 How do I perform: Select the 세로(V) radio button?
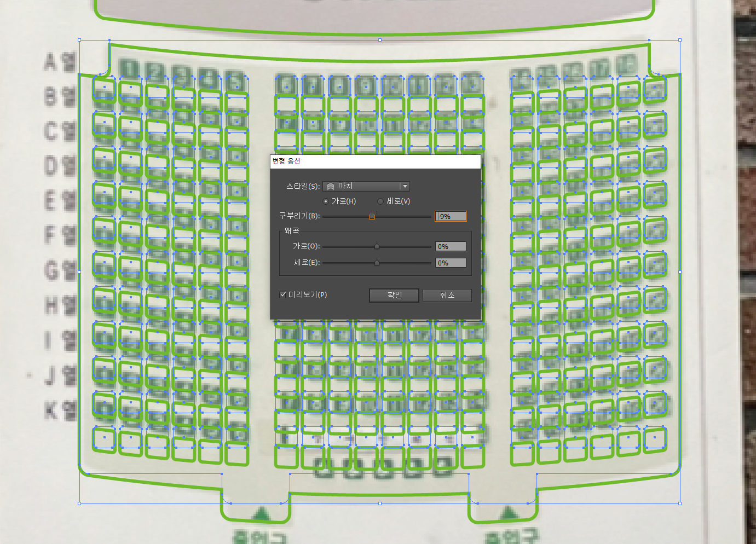point(380,201)
